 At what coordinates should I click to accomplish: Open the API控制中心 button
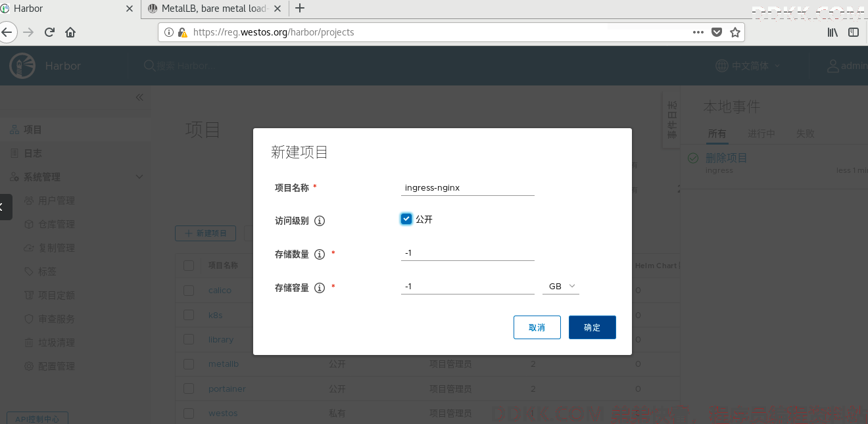(37, 418)
